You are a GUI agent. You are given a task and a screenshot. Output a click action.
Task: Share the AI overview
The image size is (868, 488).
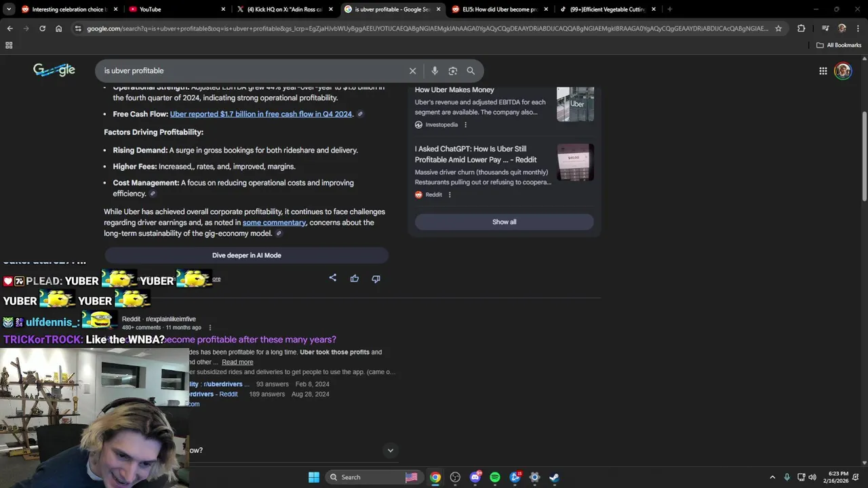(x=333, y=278)
